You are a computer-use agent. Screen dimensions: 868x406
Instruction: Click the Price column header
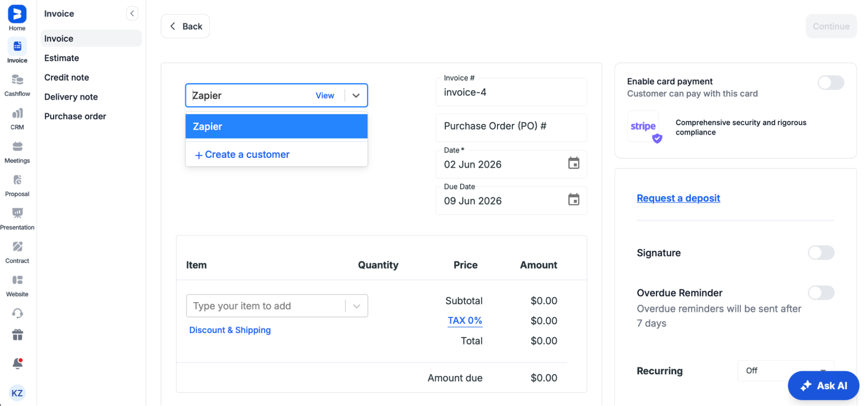tap(465, 265)
